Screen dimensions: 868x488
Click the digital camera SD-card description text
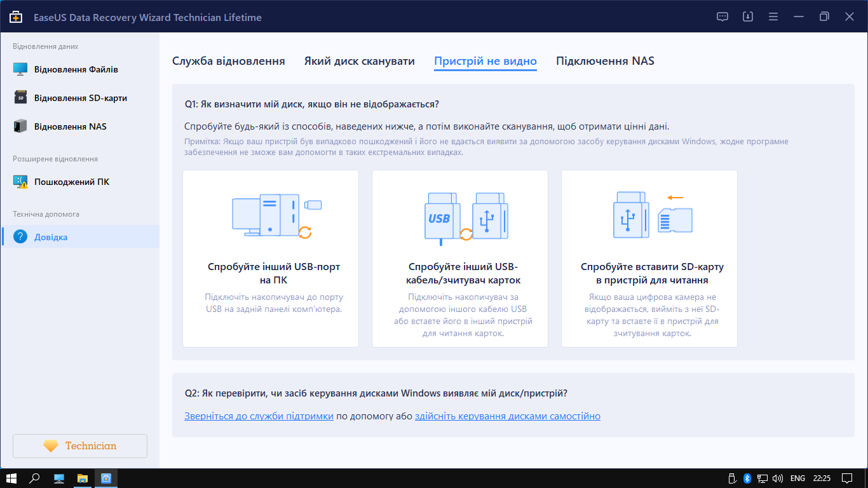click(652, 315)
